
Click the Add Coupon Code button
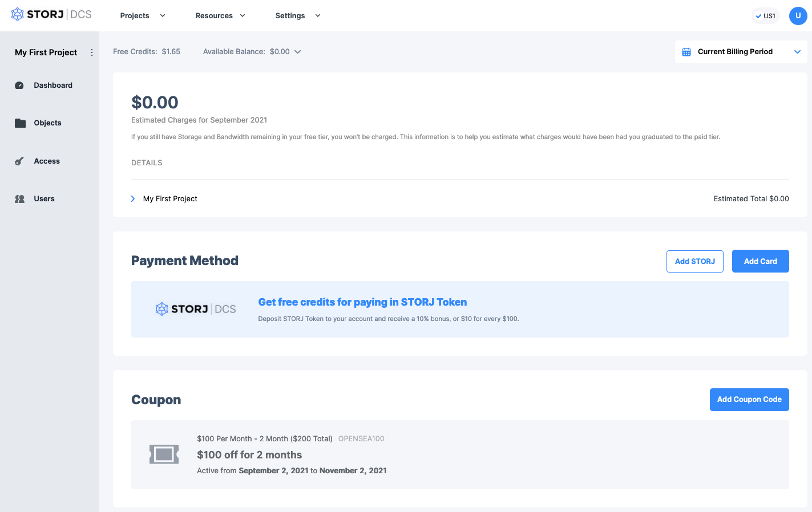749,400
